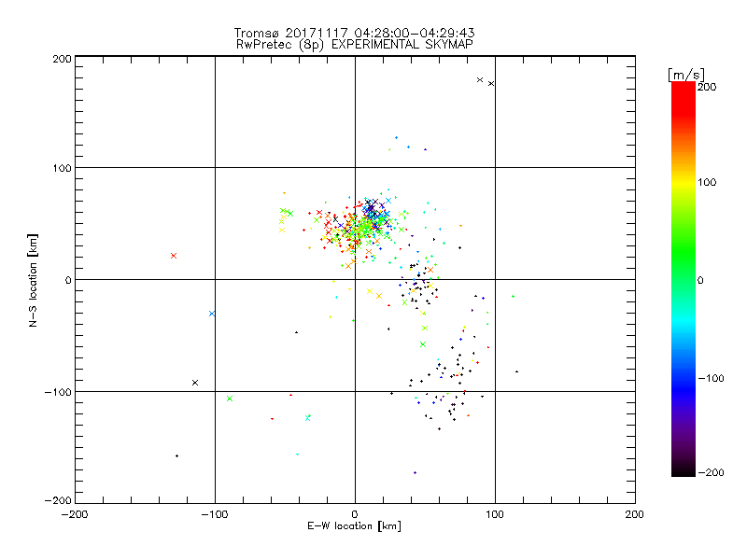Image resolution: width=747 pixels, height=560 pixels.
Task: Pick the cyan band of the colorbar
Action: 684,321
